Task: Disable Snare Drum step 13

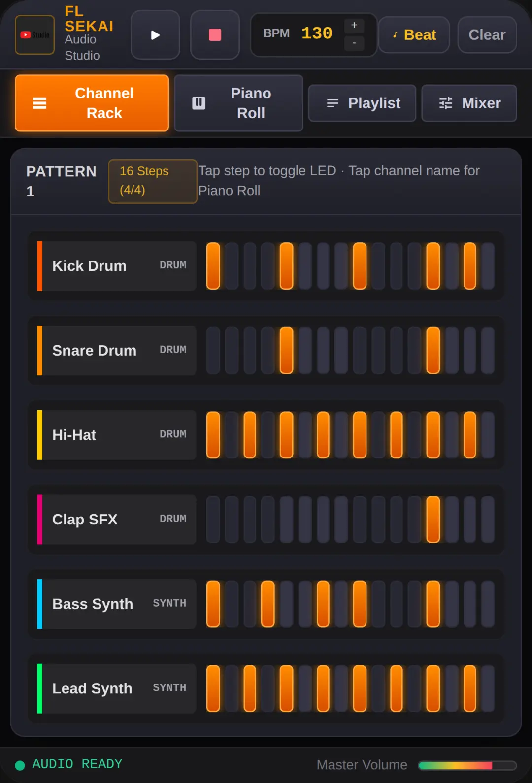Action: pyautogui.click(x=433, y=351)
